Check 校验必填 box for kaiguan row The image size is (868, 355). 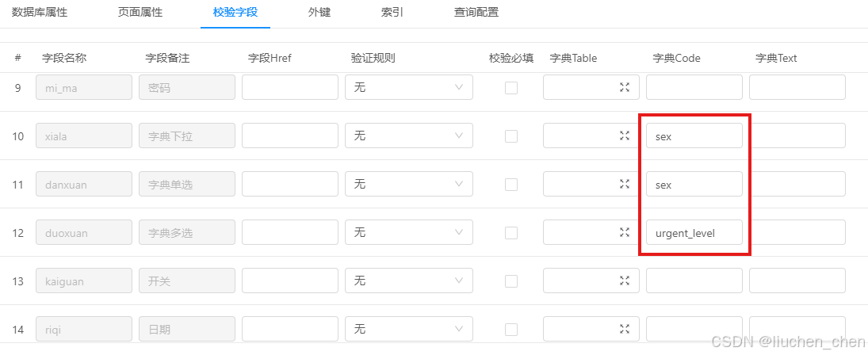click(x=511, y=281)
